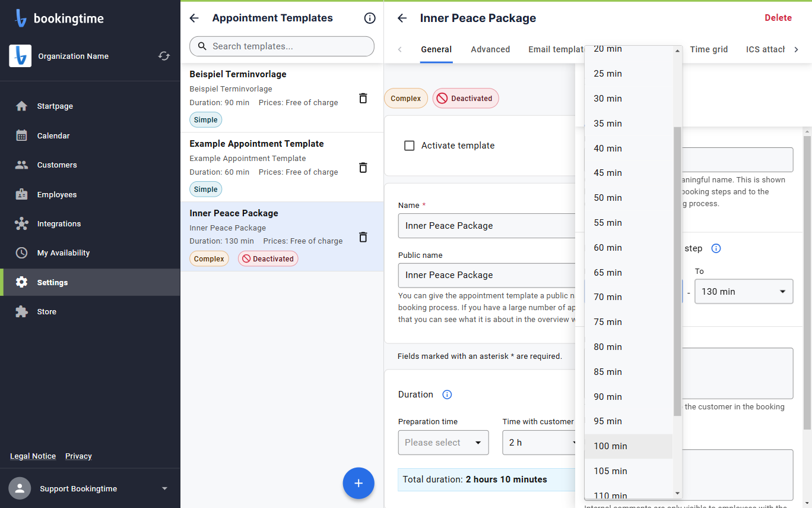Click the Customers people icon
Screen dimensions: 812x508
coord(22,165)
